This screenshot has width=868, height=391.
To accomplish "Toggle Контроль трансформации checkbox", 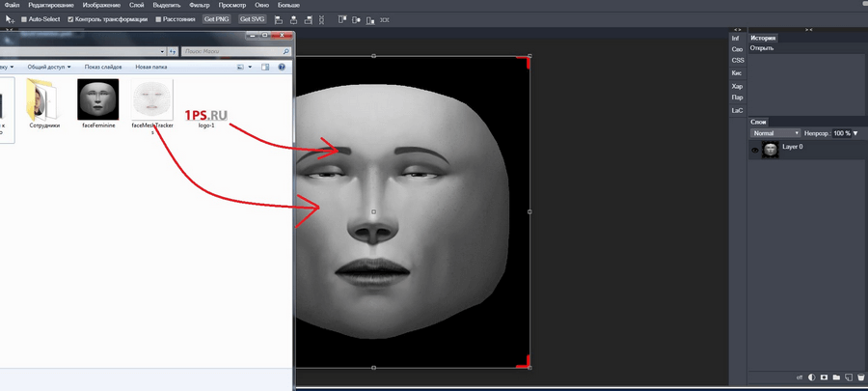I will 70,19.
